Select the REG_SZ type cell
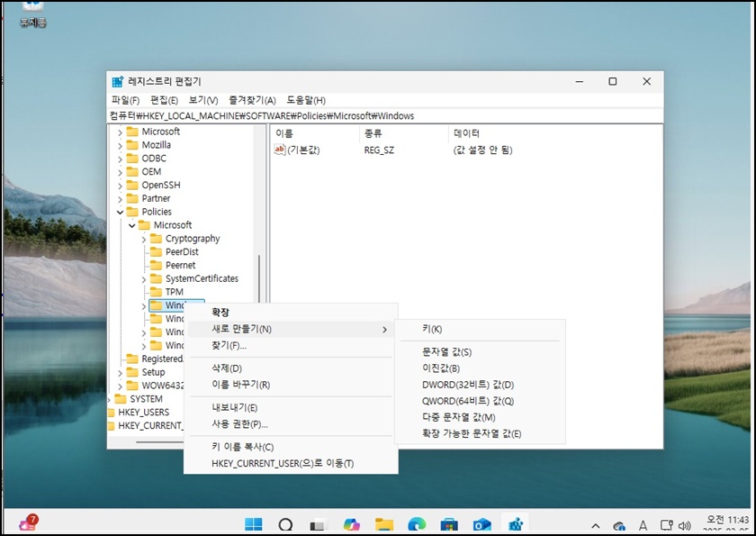Viewport: 756px width, 536px height. 379,150
